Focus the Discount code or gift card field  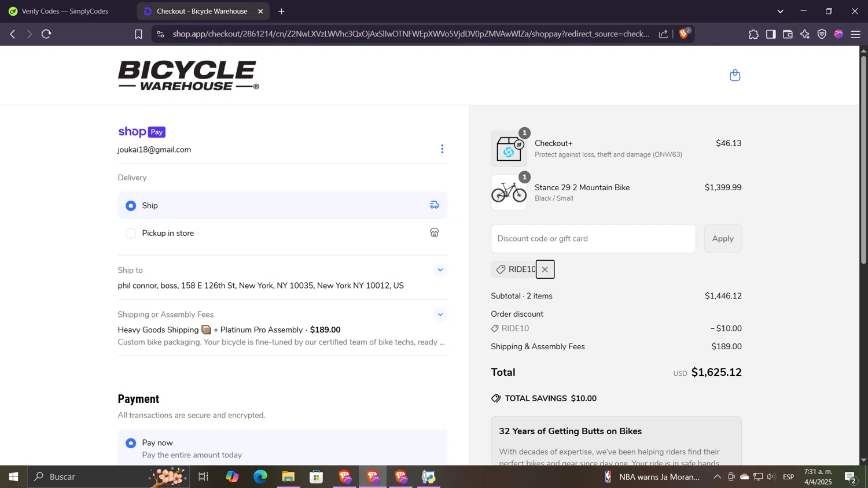tap(593, 238)
